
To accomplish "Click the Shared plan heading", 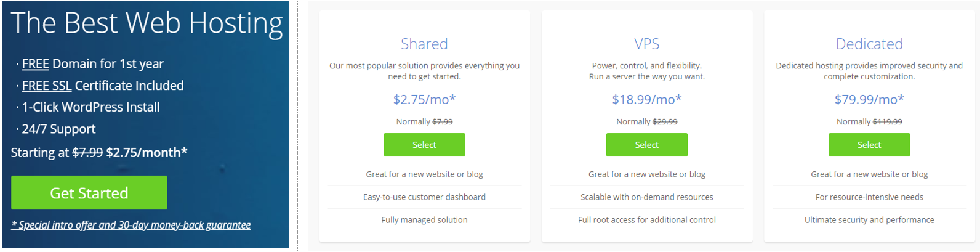I will [x=424, y=44].
